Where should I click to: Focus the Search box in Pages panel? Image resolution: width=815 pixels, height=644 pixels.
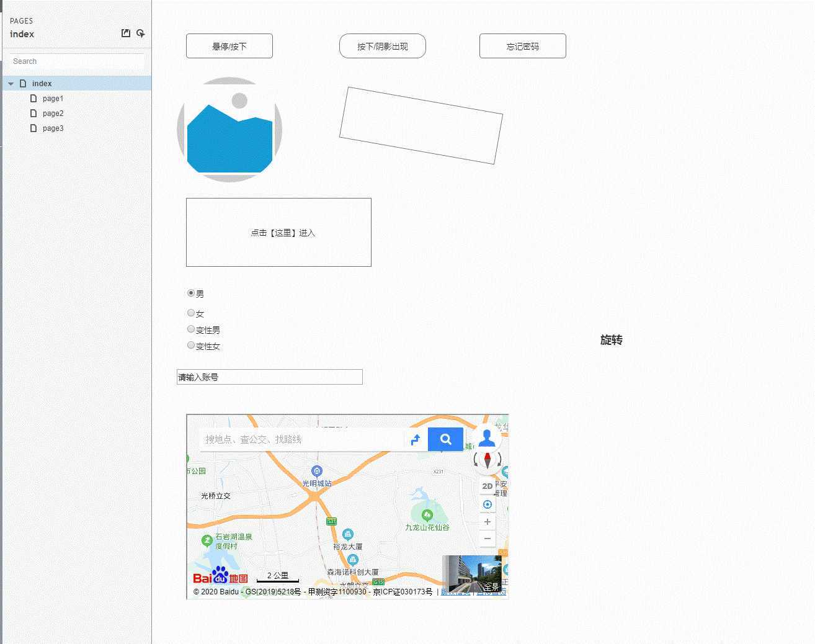pos(76,61)
